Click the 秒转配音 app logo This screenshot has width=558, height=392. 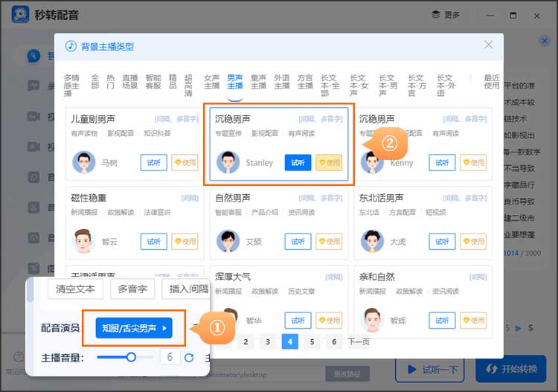coord(20,15)
